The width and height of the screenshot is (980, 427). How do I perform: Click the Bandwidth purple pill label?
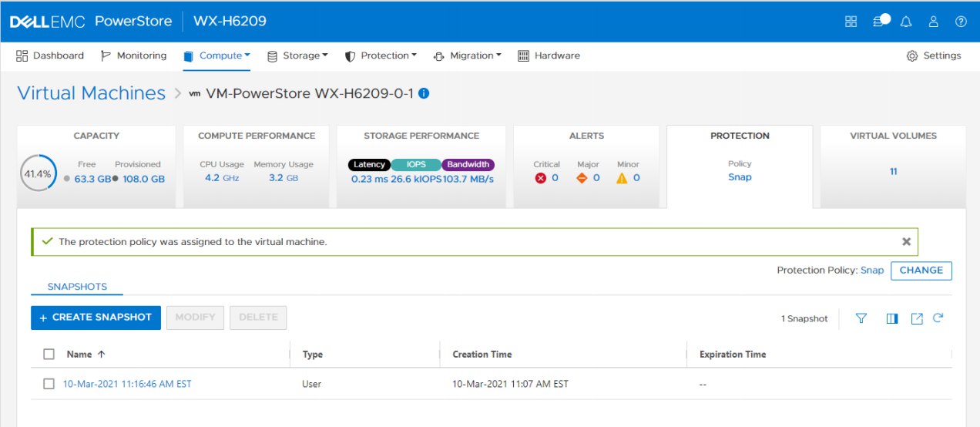pyautogui.click(x=468, y=165)
